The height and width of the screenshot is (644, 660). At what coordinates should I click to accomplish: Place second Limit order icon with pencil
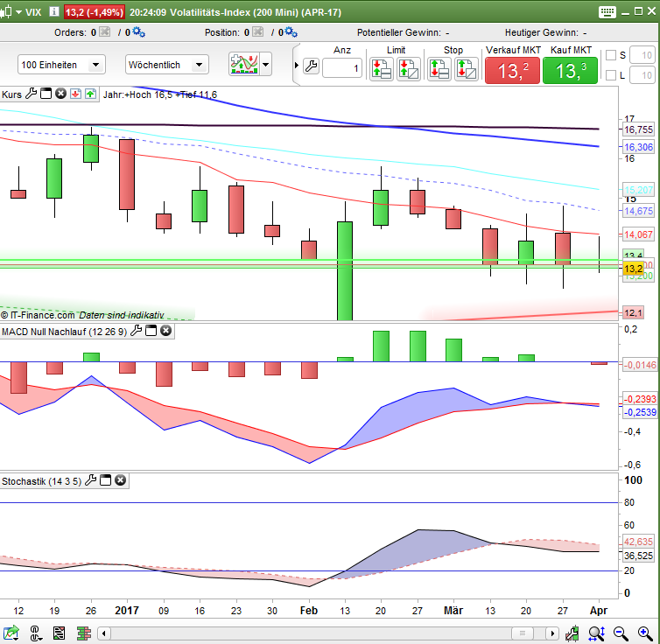(x=408, y=68)
